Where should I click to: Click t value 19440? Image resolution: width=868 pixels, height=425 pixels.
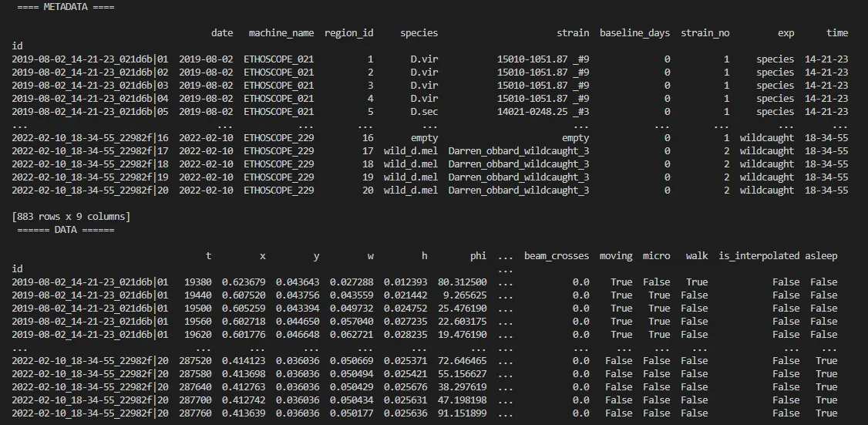pyautogui.click(x=197, y=295)
